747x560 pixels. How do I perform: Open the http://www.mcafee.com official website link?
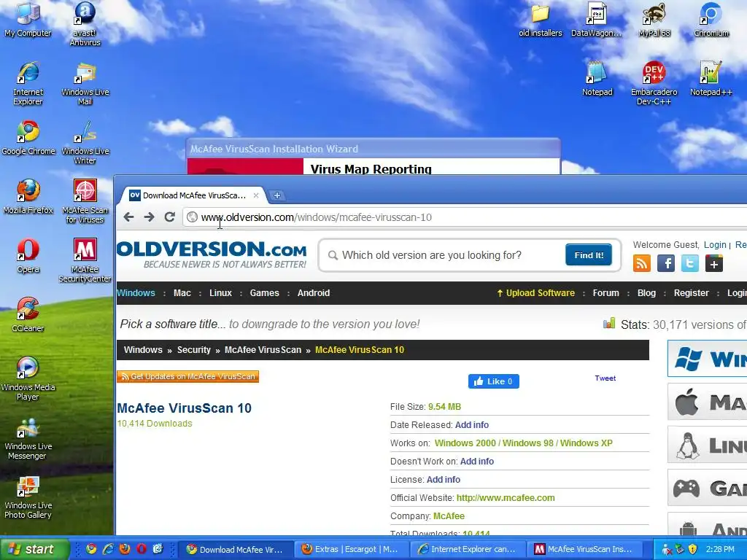point(506,497)
